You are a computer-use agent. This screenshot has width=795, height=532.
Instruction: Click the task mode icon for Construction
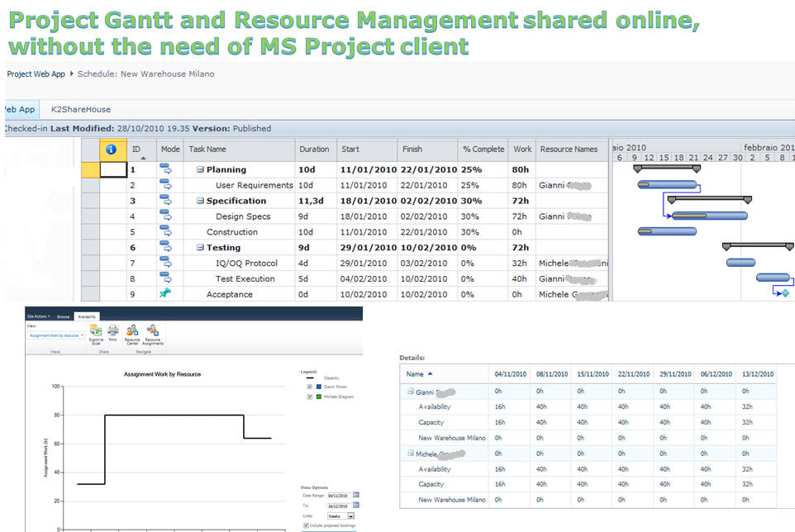click(166, 231)
